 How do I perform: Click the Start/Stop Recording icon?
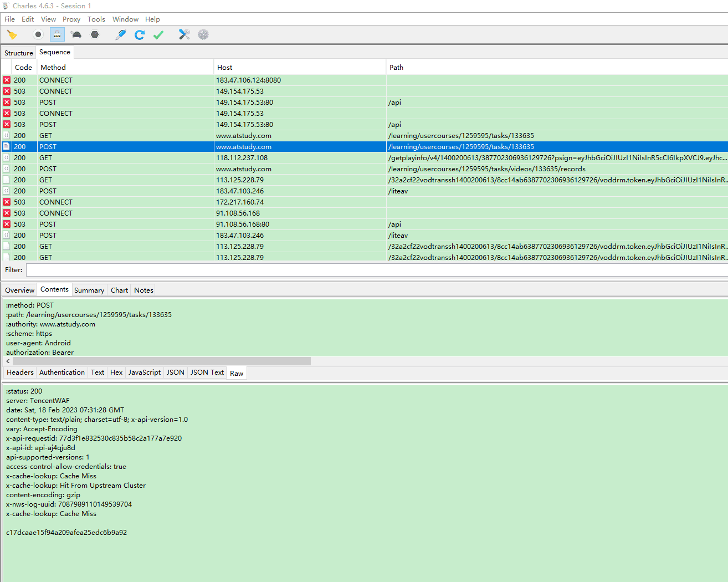[38, 34]
